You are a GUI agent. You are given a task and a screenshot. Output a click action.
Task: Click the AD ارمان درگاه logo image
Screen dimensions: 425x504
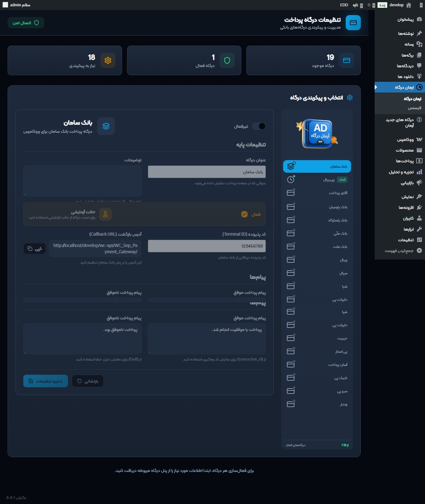(x=317, y=134)
